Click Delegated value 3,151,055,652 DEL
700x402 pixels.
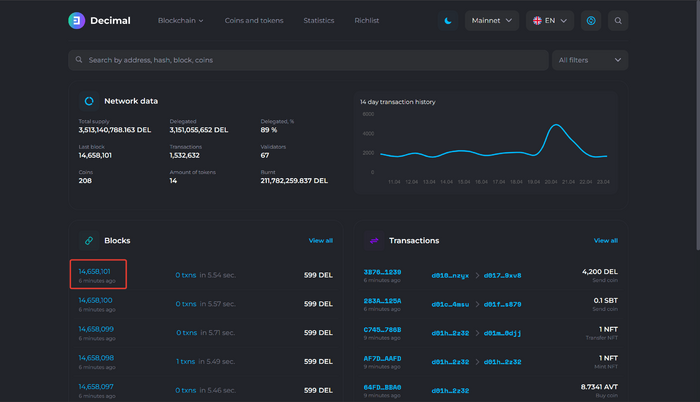(x=199, y=130)
